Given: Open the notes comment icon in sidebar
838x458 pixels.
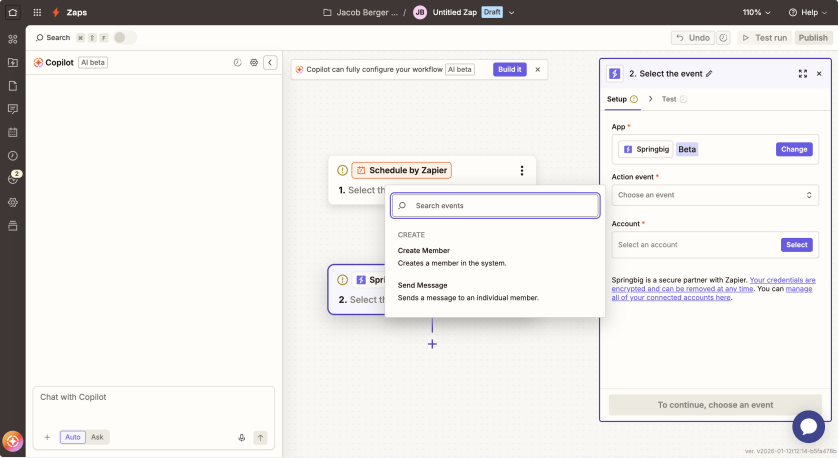Looking at the screenshot, I should pyautogui.click(x=13, y=109).
